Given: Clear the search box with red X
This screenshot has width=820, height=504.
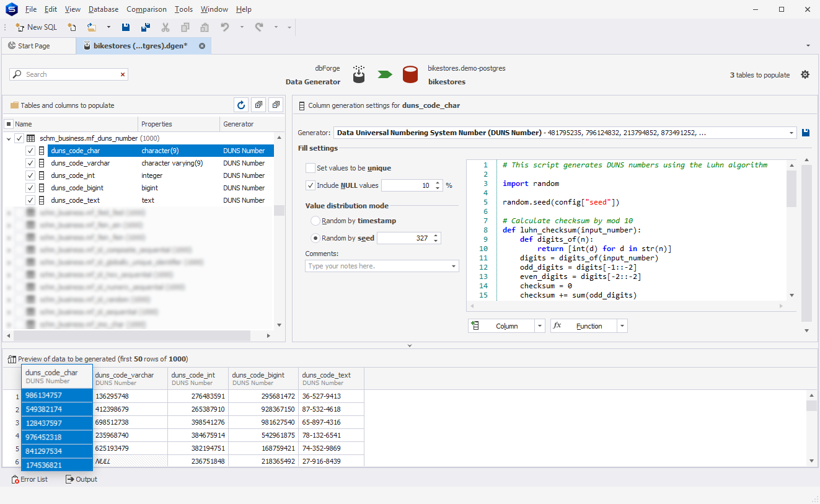Looking at the screenshot, I should [123, 74].
